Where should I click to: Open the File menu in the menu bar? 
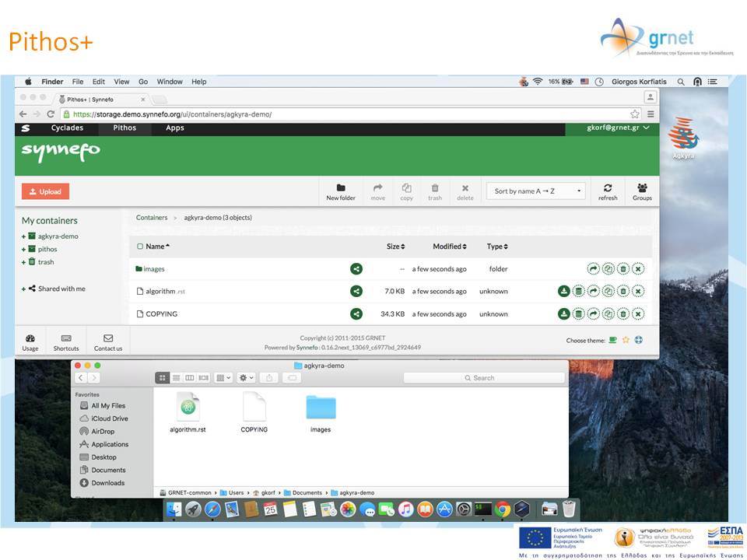[78, 82]
